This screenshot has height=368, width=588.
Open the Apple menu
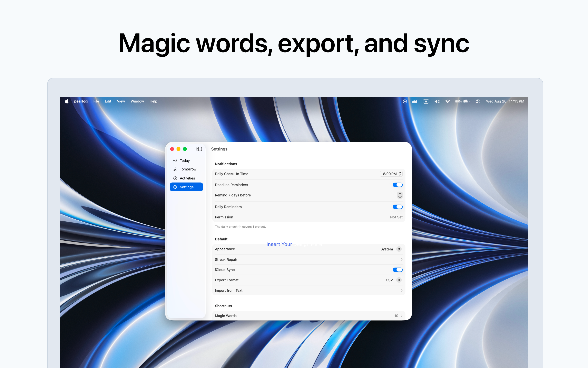(x=67, y=101)
